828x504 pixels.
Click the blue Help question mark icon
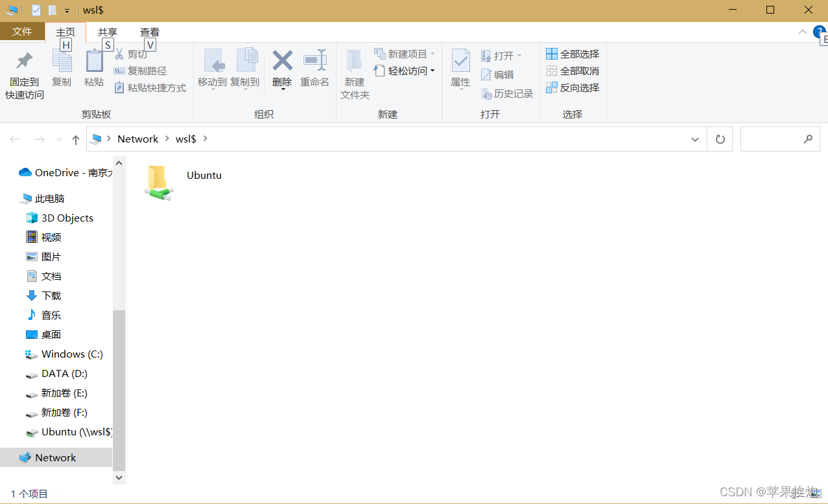[819, 32]
